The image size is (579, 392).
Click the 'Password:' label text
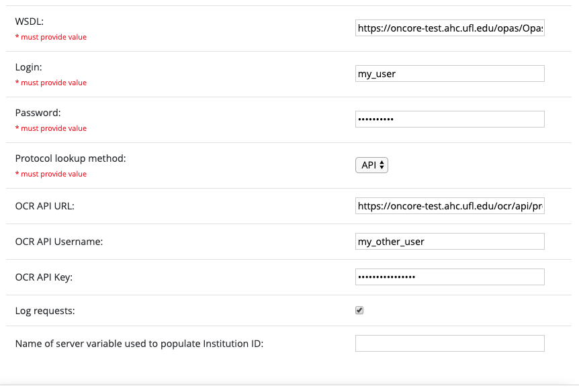pos(38,113)
